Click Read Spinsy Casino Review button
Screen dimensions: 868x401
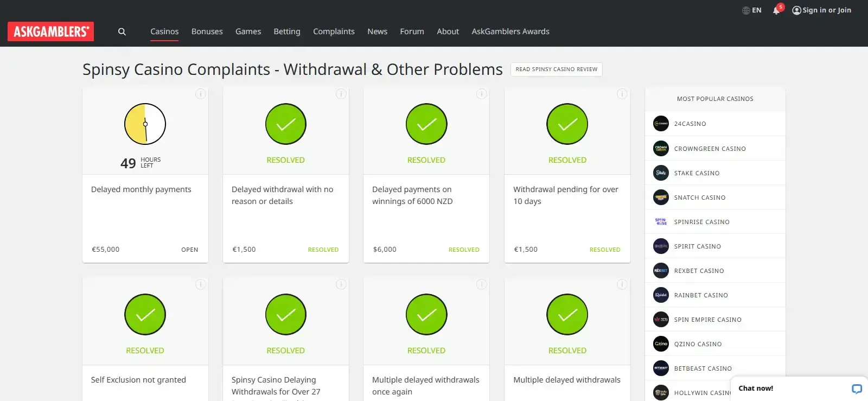pyautogui.click(x=557, y=69)
